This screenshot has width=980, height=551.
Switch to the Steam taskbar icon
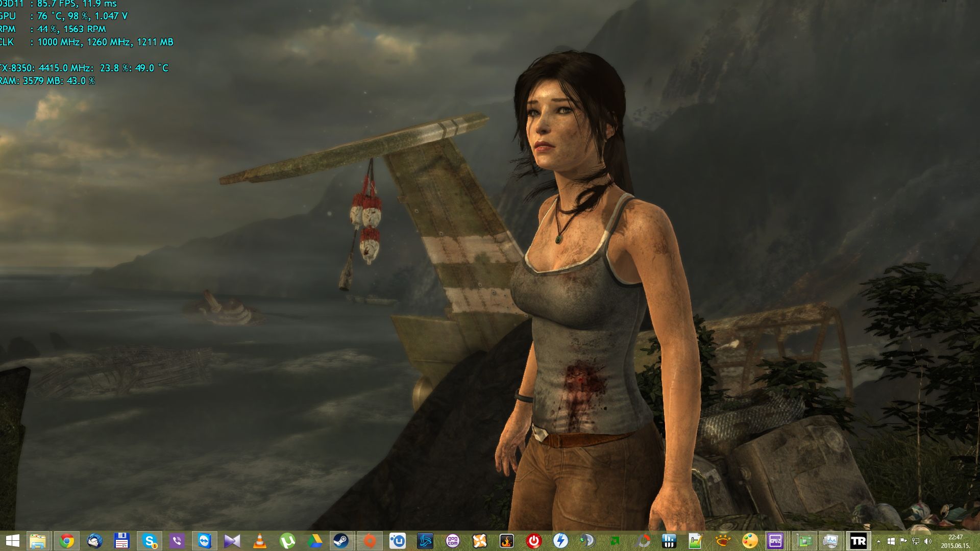pyautogui.click(x=341, y=541)
